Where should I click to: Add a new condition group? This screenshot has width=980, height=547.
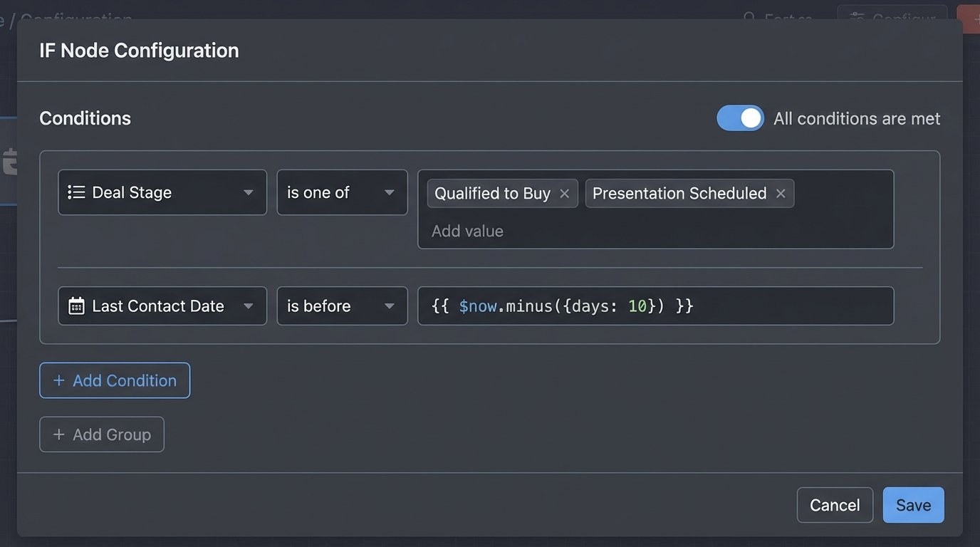(101, 434)
